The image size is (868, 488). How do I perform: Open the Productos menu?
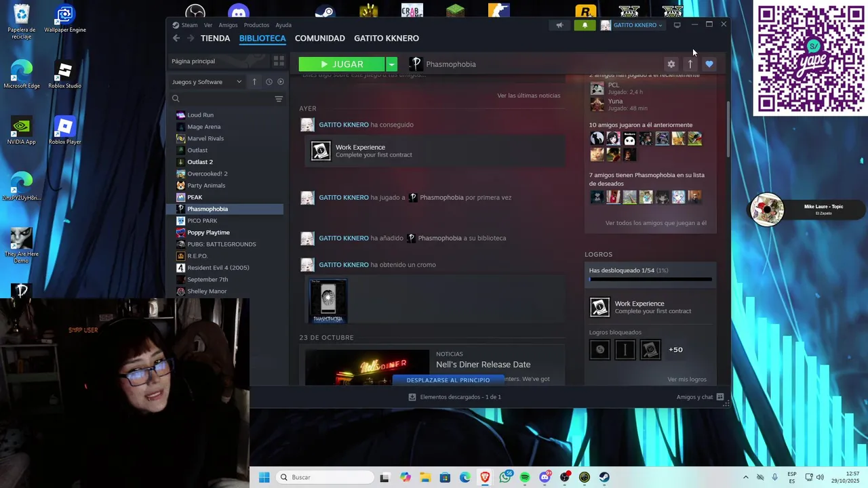pos(256,25)
